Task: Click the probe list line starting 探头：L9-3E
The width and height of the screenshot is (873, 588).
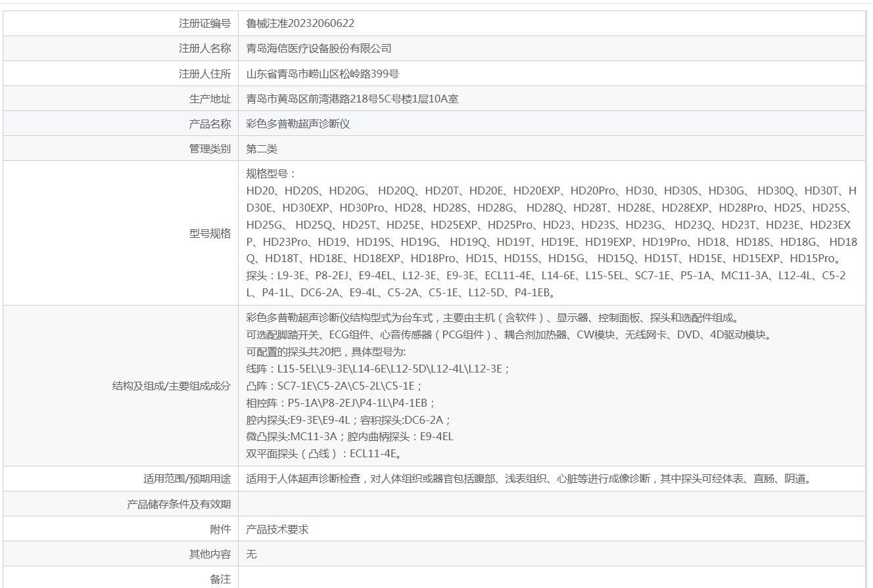Action: pyautogui.click(x=546, y=276)
